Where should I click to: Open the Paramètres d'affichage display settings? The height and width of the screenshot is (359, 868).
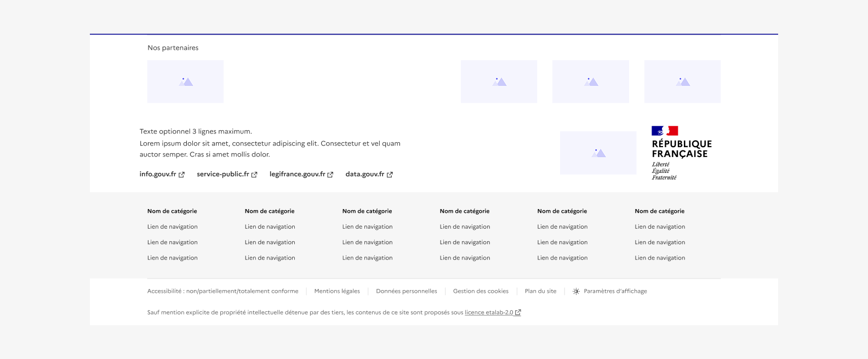pyautogui.click(x=615, y=291)
